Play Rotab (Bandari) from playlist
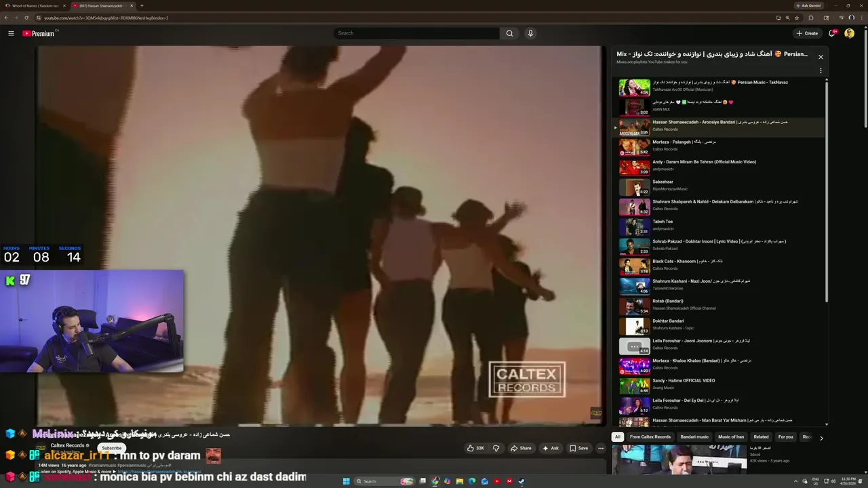Image resolution: width=868 pixels, height=488 pixels. (x=719, y=306)
